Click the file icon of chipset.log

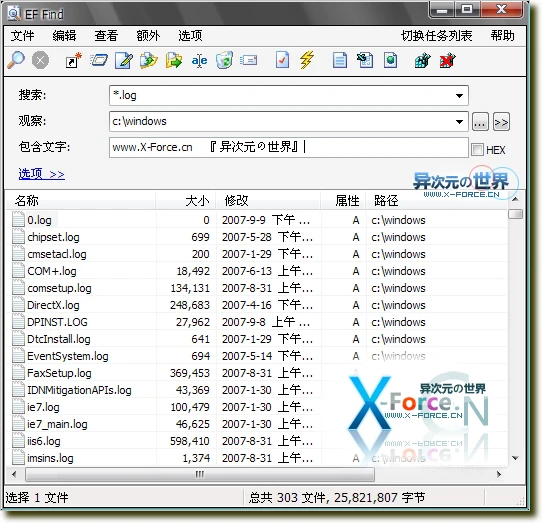[18, 237]
